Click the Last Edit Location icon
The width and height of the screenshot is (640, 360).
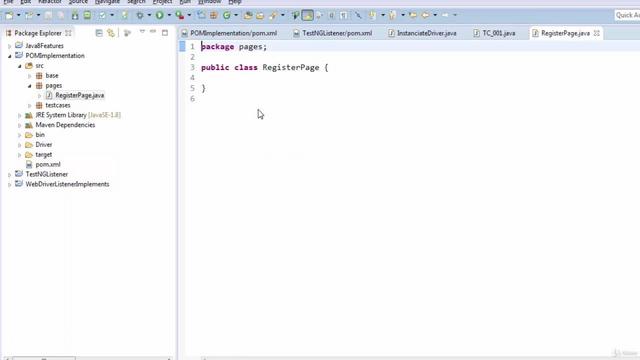[x=413, y=16]
